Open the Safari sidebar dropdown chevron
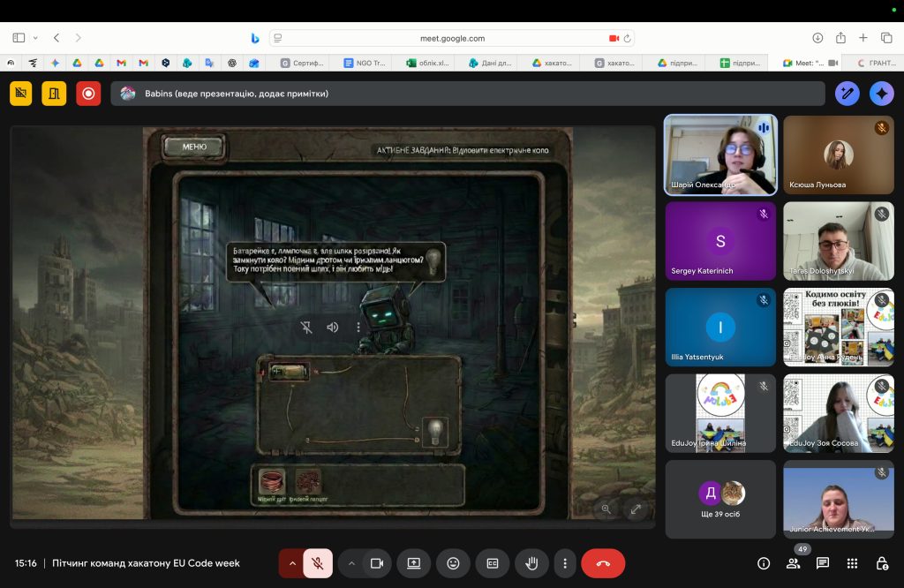Viewport: 904px width, 588px height. pyautogui.click(x=35, y=38)
